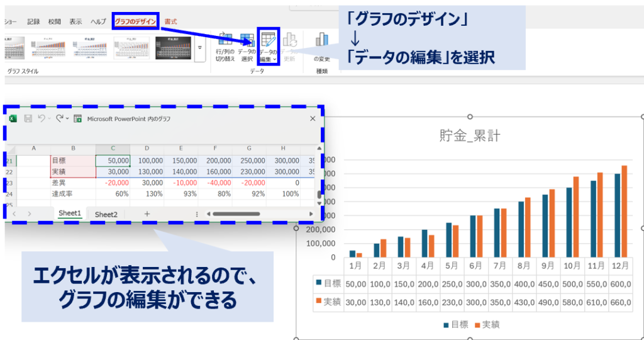Click the vertical scrollbar down arrow
The width and height of the screenshot is (644, 340).
[319, 203]
